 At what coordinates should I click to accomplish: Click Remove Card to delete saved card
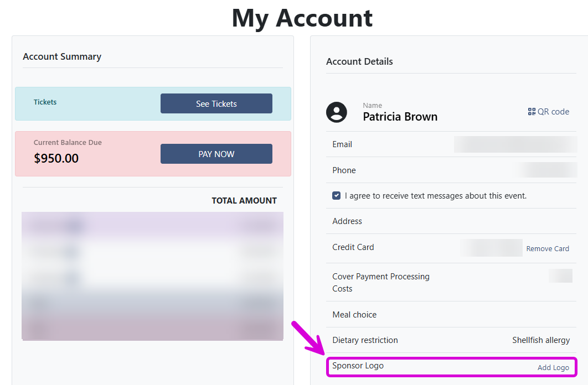pos(548,248)
